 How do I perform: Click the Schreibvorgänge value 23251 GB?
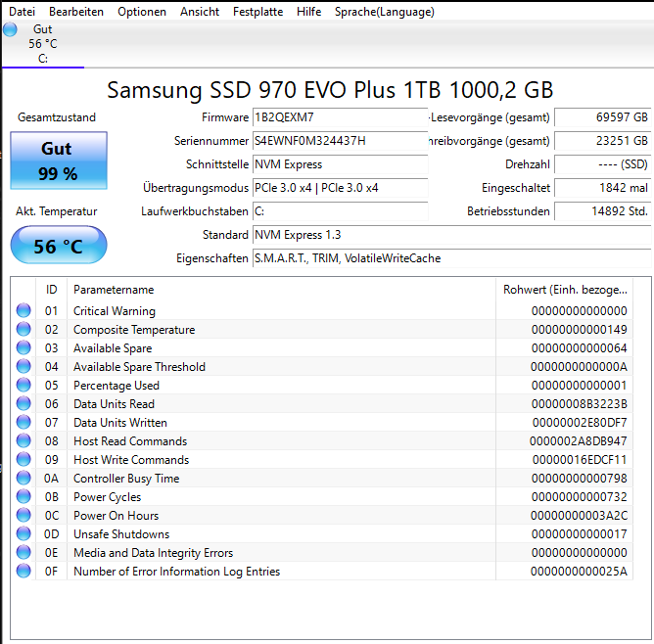pyautogui.click(x=602, y=141)
